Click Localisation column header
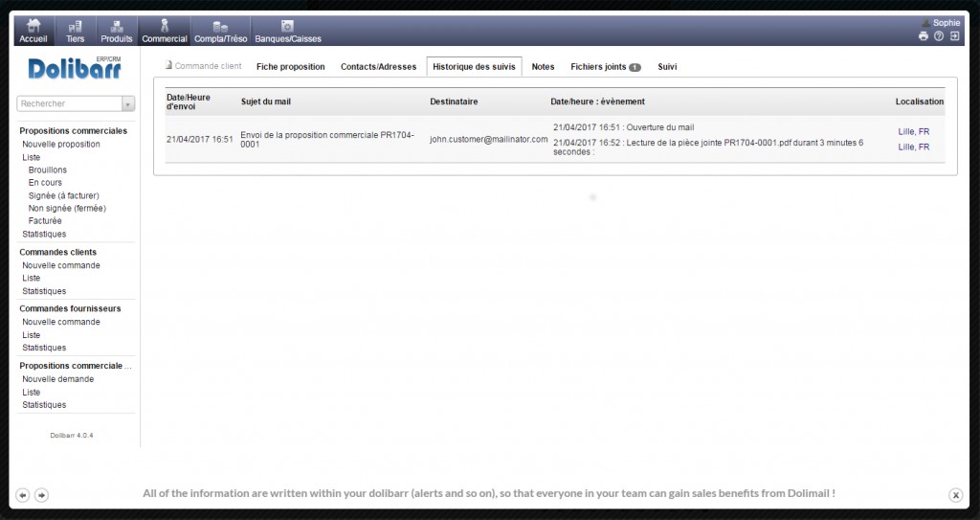 (x=920, y=102)
